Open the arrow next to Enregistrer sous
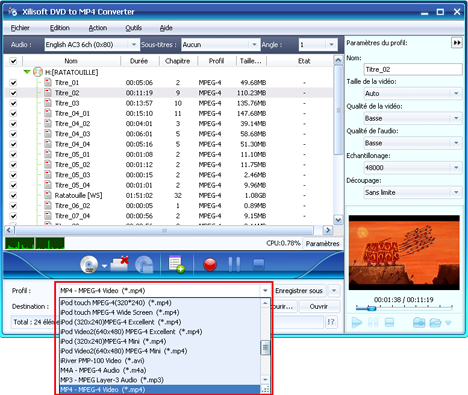Screen dimensions: 468x395 tap(334, 291)
